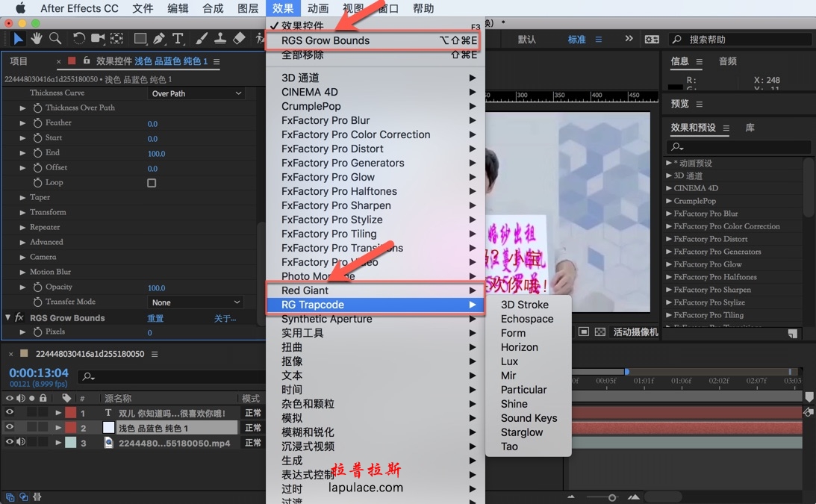This screenshot has width=816, height=504.
Task: Open the Red Giant effects submenu
Action: tap(373, 290)
